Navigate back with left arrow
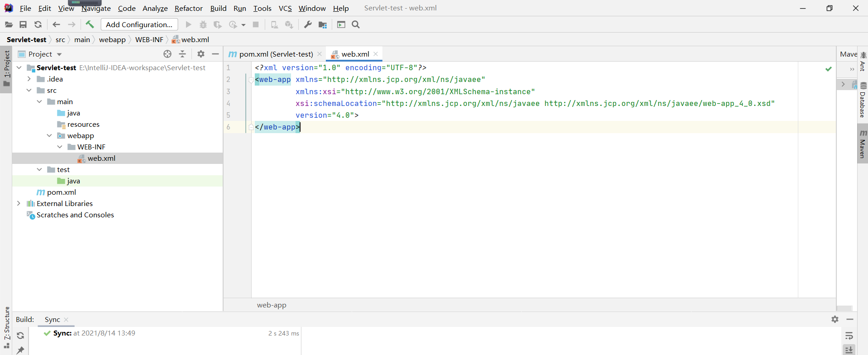This screenshot has height=355, width=868. point(56,25)
